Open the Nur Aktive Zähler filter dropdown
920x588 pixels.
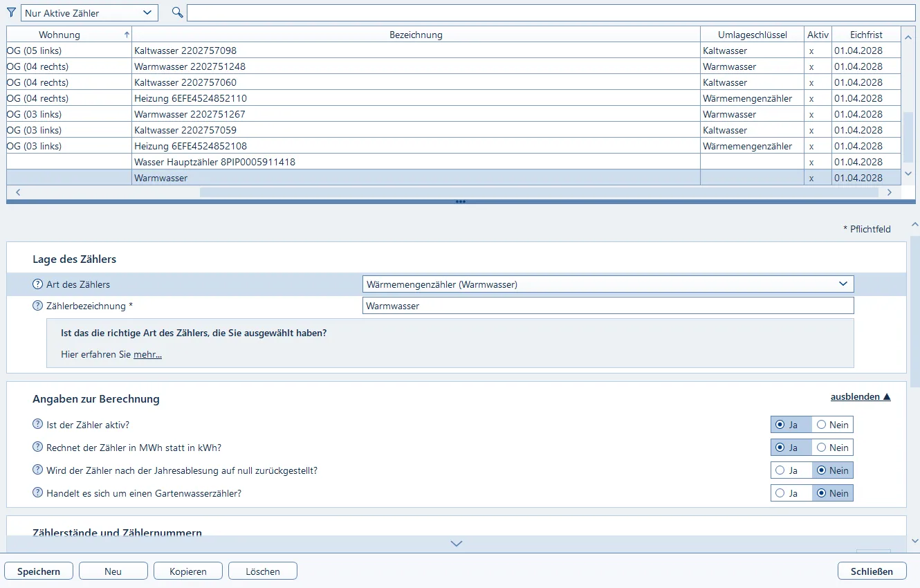pos(89,13)
